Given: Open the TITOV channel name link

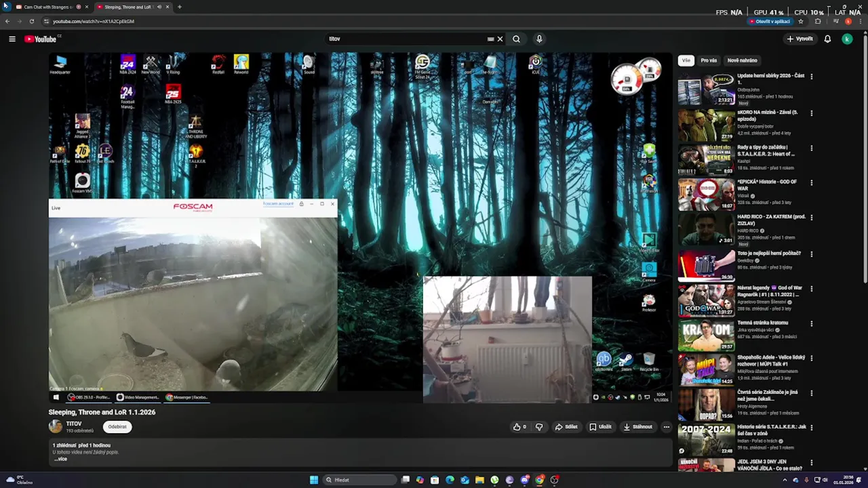Looking at the screenshot, I should [74, 424].
